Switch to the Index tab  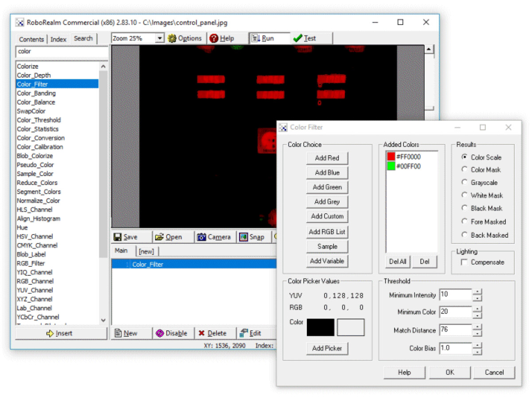59,39
